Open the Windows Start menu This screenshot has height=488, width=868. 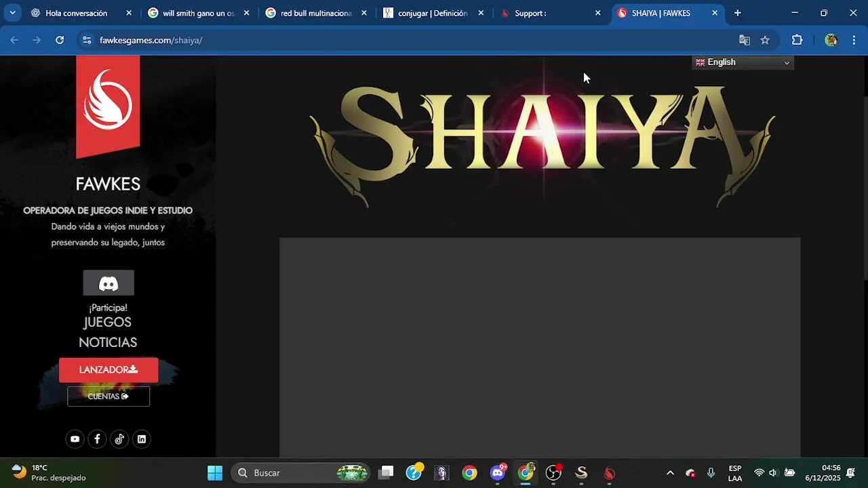pos(215,473)
